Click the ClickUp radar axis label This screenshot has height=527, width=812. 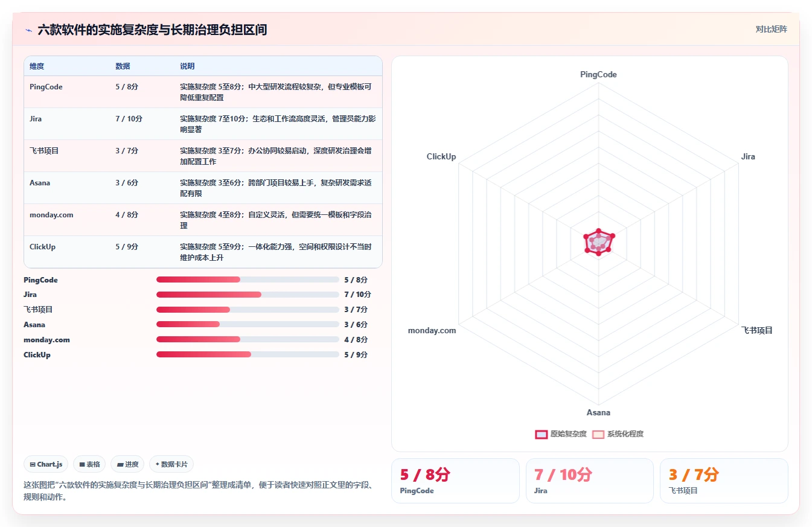click(x=441, y=156)
